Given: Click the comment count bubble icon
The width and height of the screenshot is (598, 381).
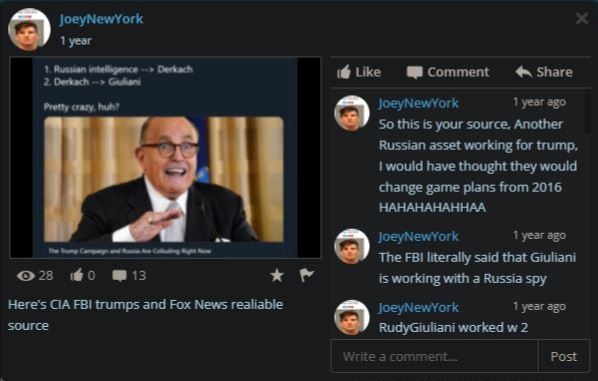Looking at the screenshot, I should 119,276.
